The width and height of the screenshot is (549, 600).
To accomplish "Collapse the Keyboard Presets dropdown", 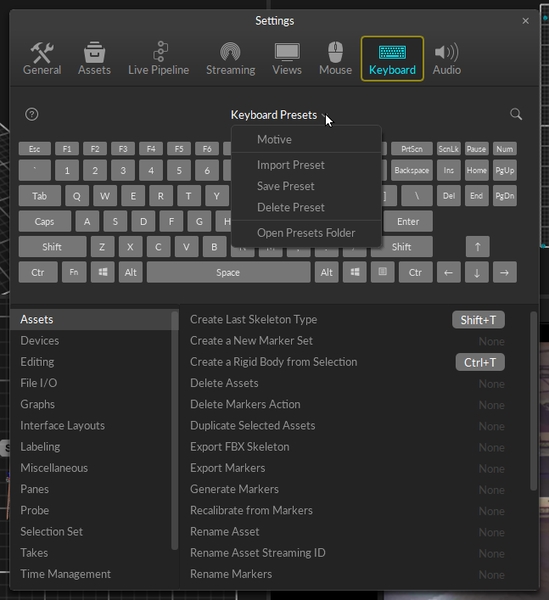I will pos(279,115).
